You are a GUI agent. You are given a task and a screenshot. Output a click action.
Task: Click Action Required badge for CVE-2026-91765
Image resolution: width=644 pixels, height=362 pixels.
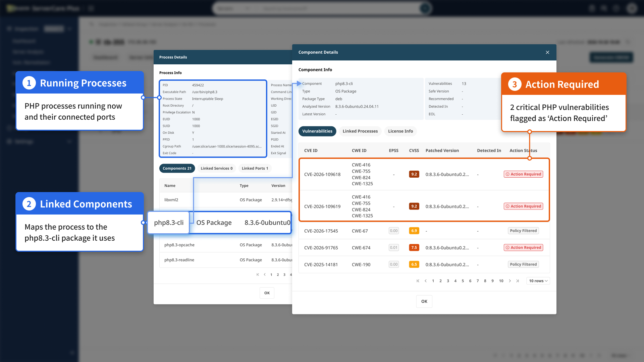coord(523,248)
